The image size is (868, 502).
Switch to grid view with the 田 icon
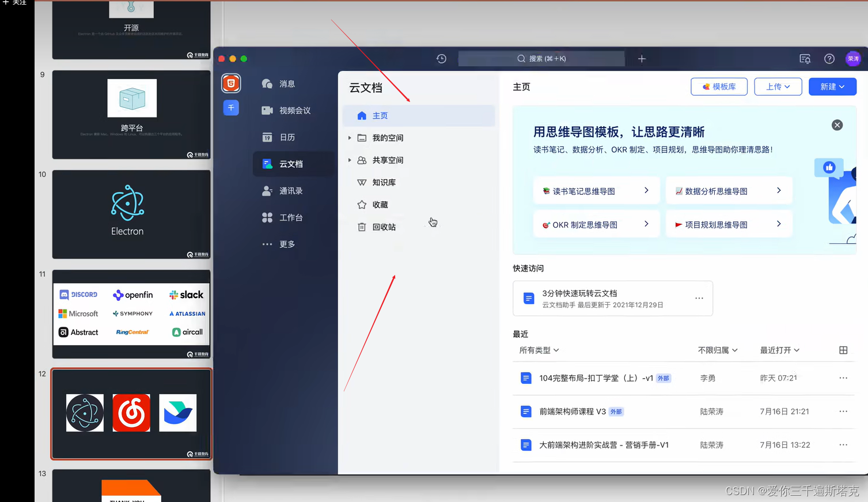click(x=843, y=350)
